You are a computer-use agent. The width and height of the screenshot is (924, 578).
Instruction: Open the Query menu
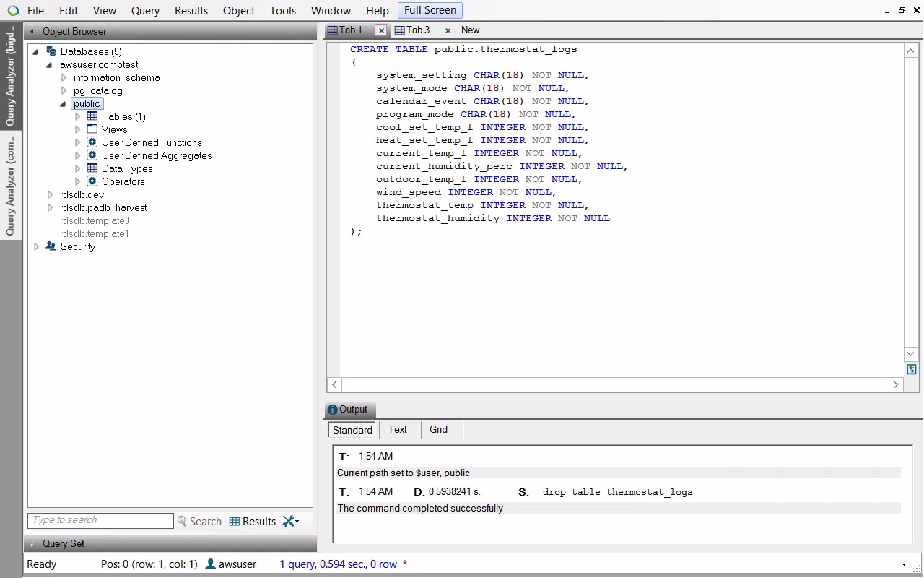coord(145,11)
